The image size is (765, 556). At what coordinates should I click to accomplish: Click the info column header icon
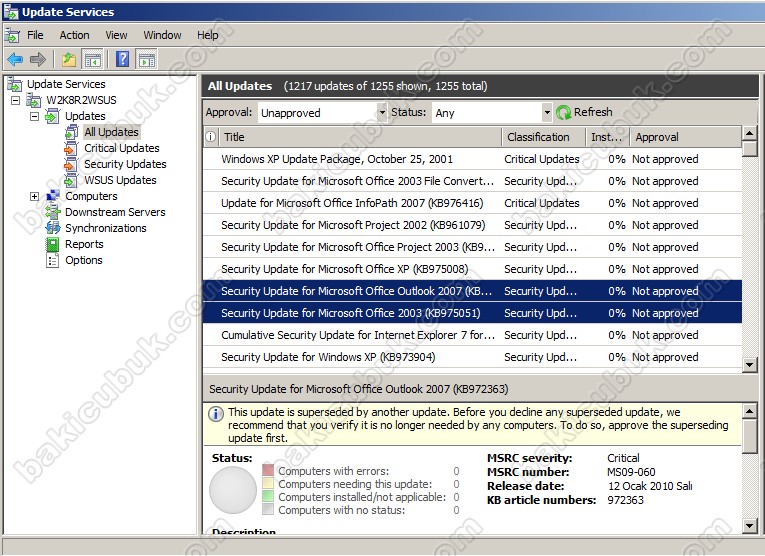pyautogui.click(x=210, y=137)
